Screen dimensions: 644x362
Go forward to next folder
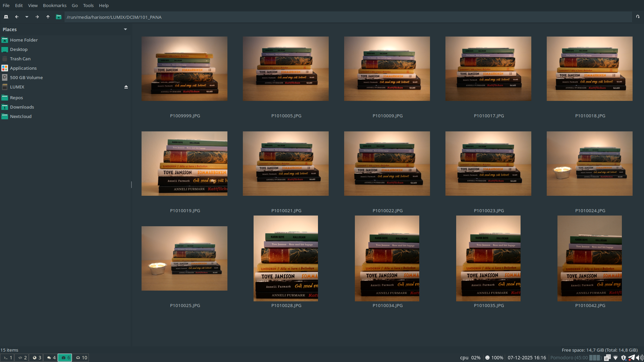[37, 17]
